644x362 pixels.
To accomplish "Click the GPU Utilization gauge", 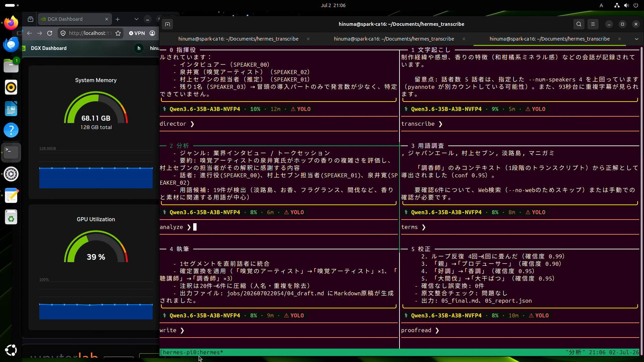I will (x=96, y=246).
